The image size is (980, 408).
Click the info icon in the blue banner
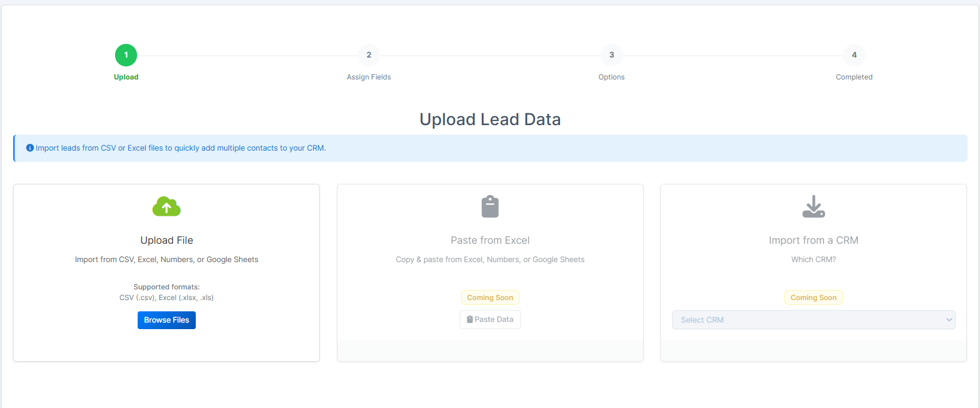tap(30, 148)
